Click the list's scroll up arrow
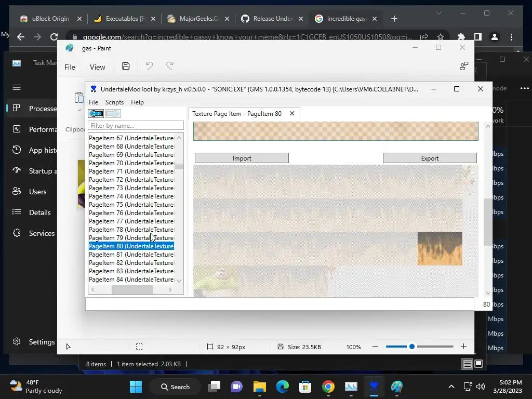Image resolution: width=532 pixels, height=399 pixels. [179, 137]
